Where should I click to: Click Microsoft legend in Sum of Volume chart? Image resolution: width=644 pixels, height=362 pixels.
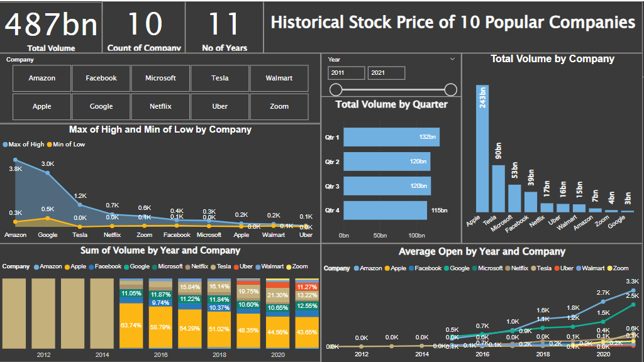[x=167, y=266]
